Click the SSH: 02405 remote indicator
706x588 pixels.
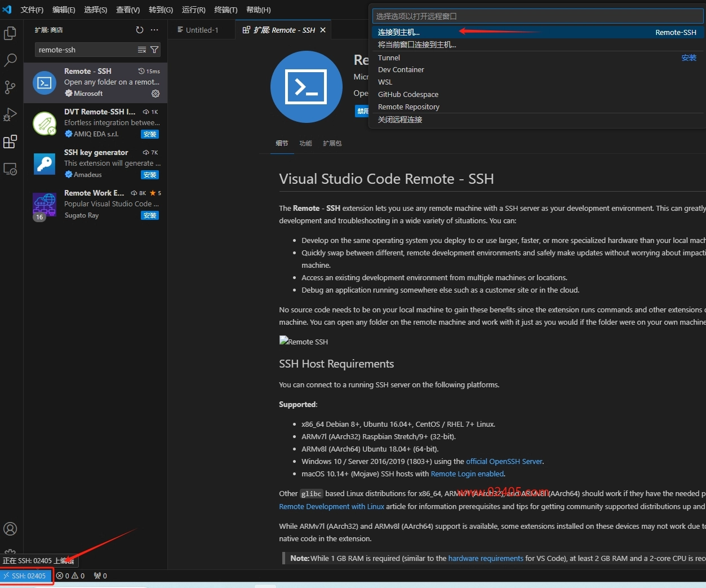click(26, 576)
